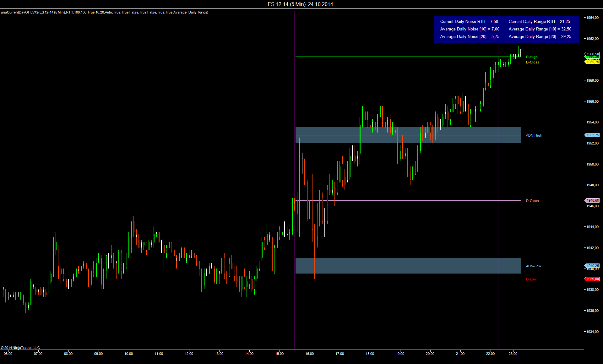The width and height of the screenshot is (603, 364).
Task: Click the red D-Low line label
Action: click(531, 279)
